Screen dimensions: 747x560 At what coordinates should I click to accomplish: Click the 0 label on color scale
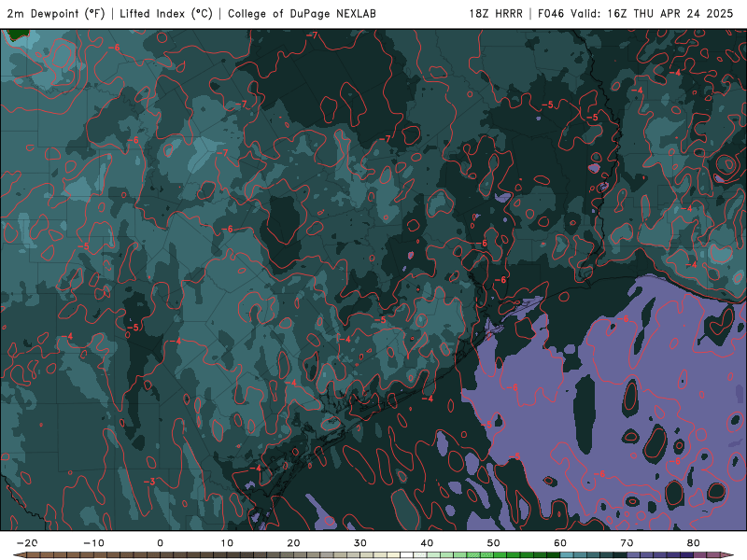(160, 543)
